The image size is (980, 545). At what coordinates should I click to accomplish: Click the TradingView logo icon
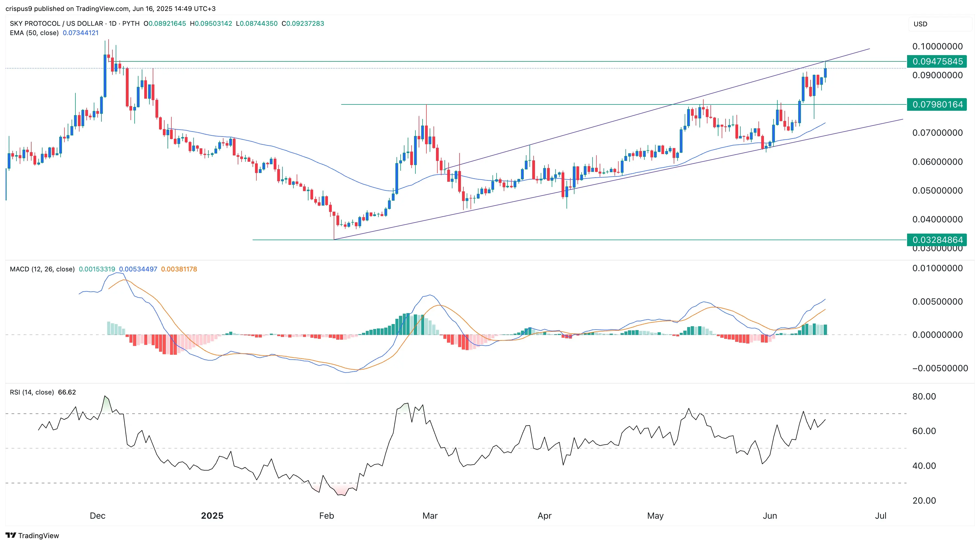click(x=11, y=535)
